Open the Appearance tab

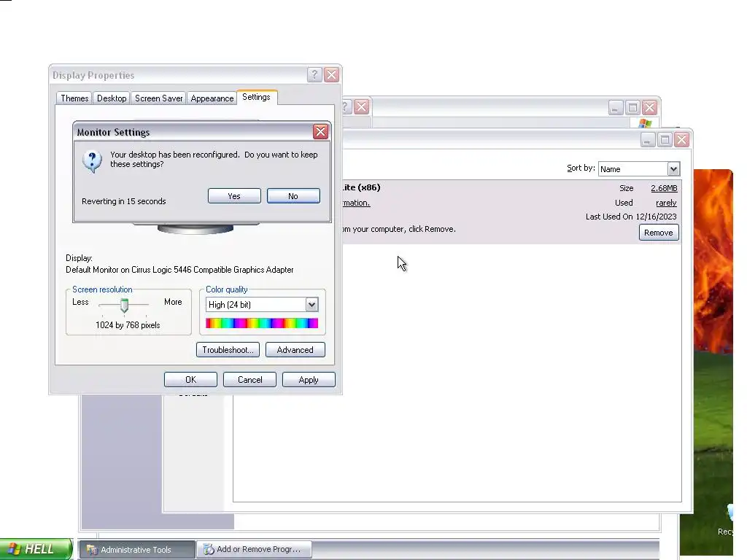pyautogui.click(x=212, y=98)
